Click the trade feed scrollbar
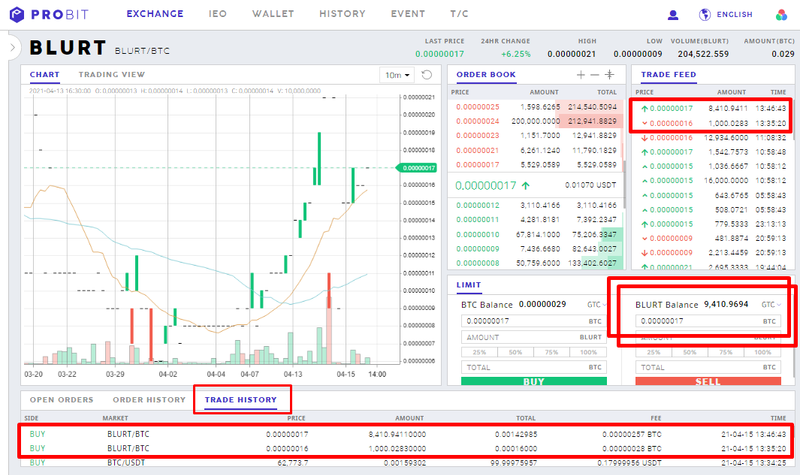The width and height of the screenshot is (800, 475). (x=792, y=120)
